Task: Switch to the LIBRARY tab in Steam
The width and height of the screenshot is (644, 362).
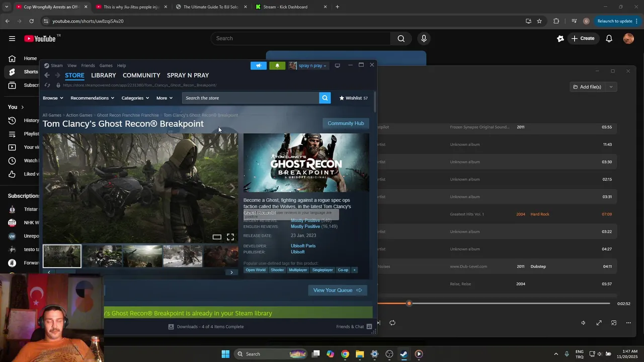Action: click(x=104, y=75)
